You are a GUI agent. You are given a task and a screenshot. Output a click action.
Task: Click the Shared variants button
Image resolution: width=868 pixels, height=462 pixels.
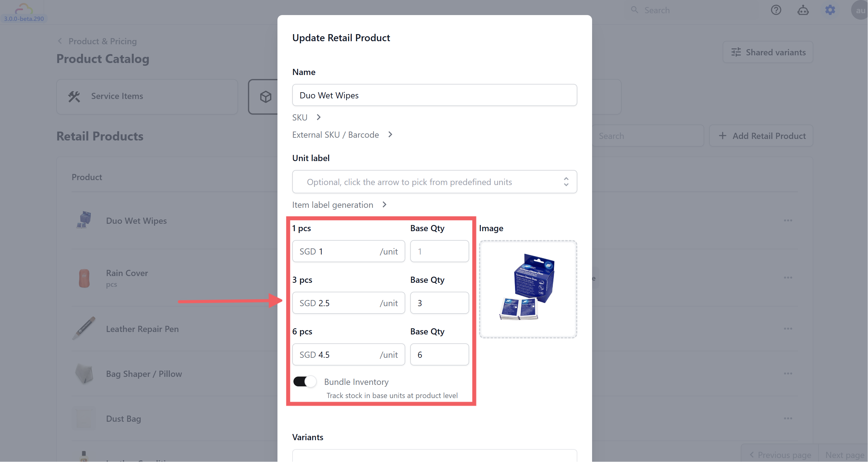click(x=768, y=52)
